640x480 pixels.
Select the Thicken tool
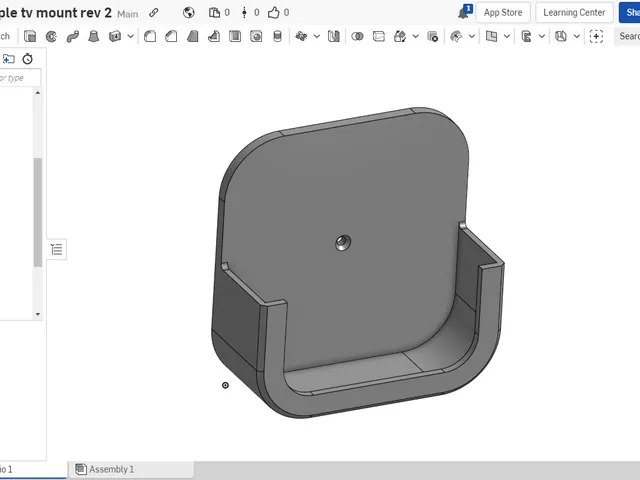tap(115, 36)
